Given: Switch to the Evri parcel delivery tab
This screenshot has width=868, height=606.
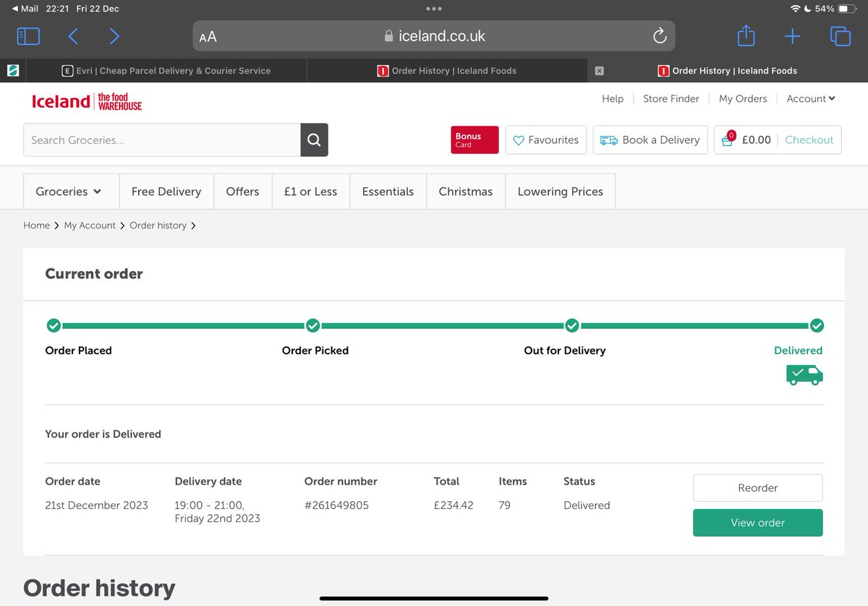Looking at the screenshot, I should coord(166,71).
